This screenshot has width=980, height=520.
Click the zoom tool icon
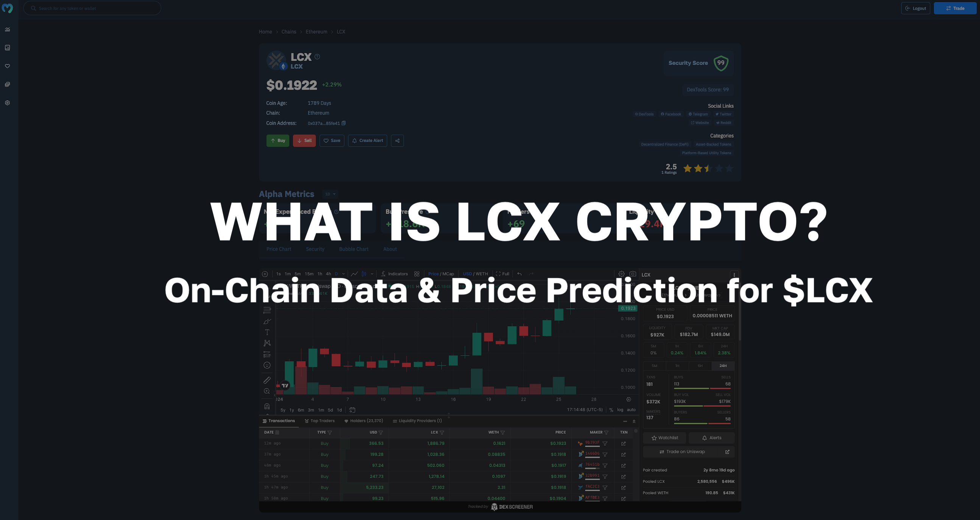point(267,391)
